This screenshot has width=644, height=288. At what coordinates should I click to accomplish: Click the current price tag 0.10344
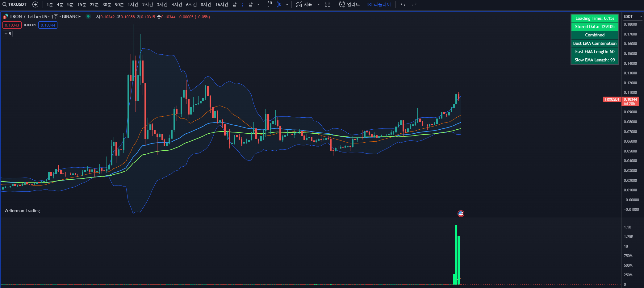630,101
